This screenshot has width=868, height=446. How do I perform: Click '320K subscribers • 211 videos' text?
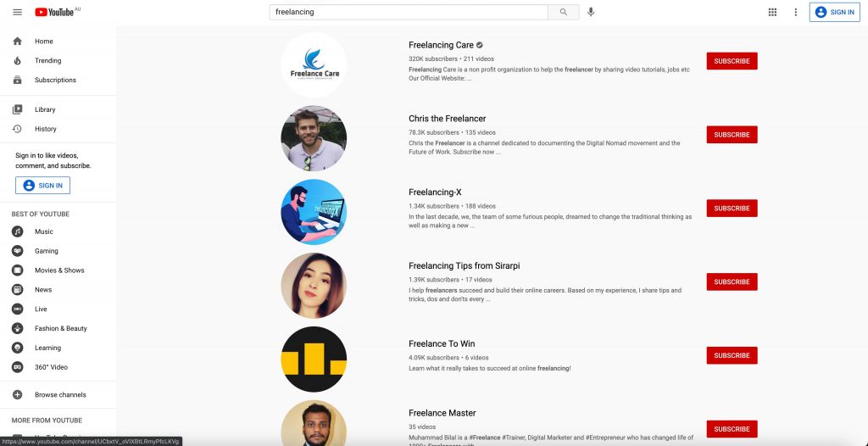point(452,59)
